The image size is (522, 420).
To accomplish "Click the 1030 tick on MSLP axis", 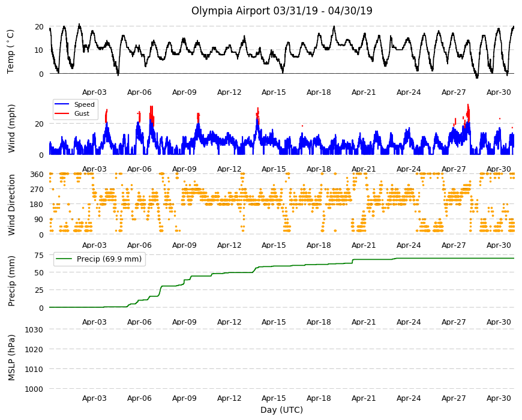I will [x=34, y=330].
